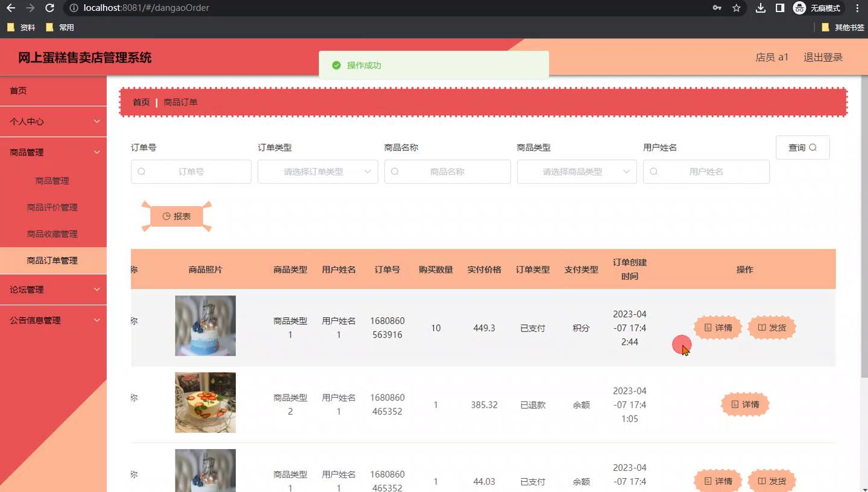Select 商品评价管理 in the sidebar
This screenshot has height=492, width=868.
coord(53,207)
